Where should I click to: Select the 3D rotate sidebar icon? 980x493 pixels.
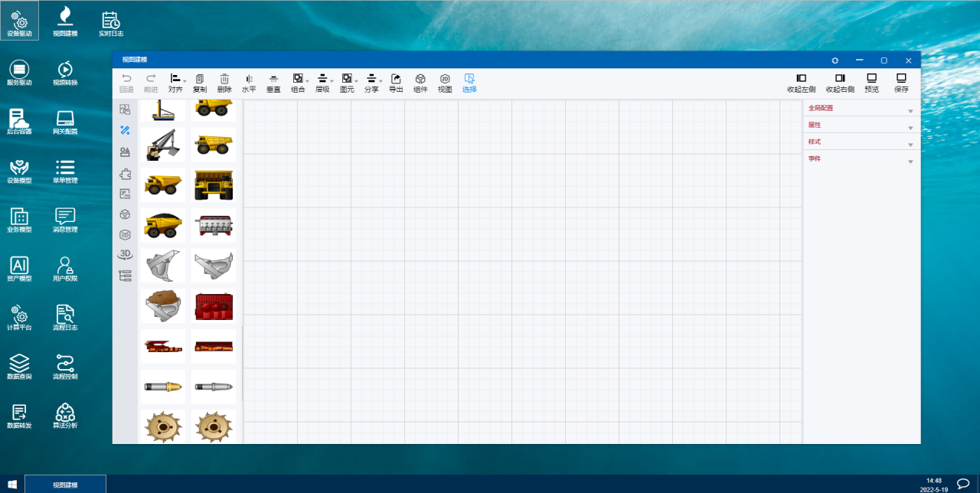click(125, 254)
